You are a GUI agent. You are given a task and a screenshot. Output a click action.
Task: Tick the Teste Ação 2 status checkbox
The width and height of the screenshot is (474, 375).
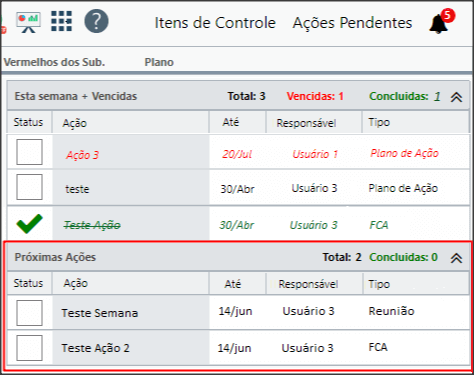tap(29, 348)
